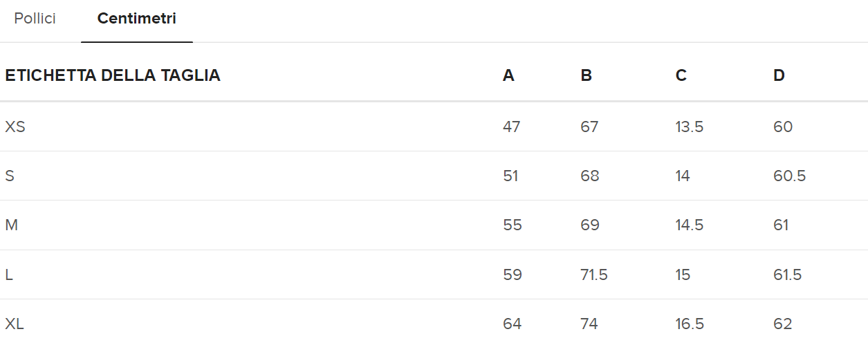
Task: Click the M value 14.5 in column C
Action: pos(690,225)
